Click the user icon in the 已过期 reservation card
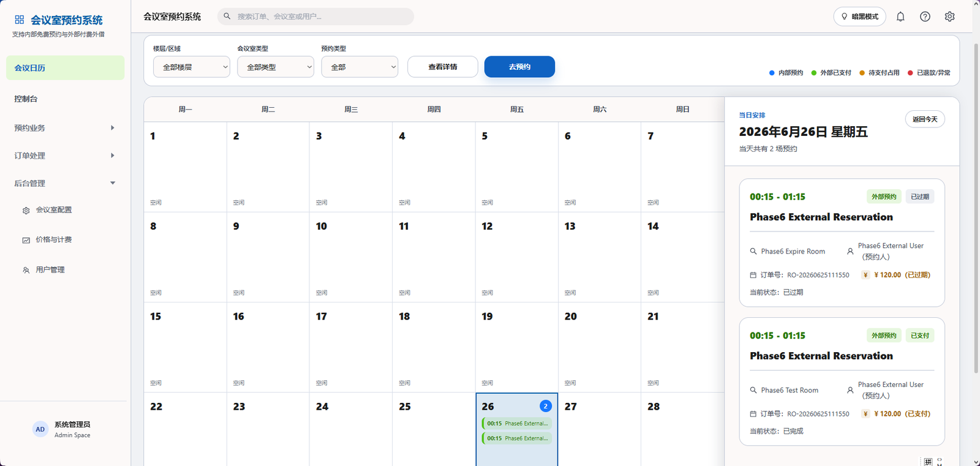The image size is (980, 466). click(x=850, y=251)
